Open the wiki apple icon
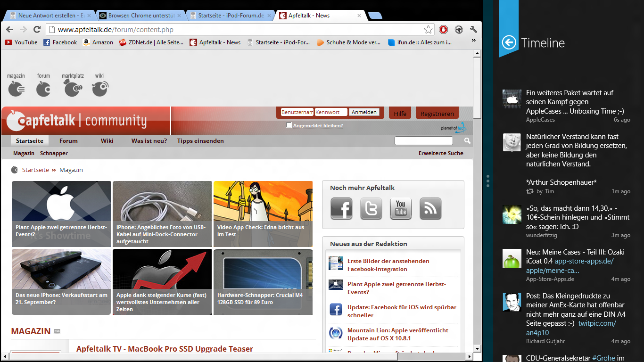Viewport: 644px width, 362px height. (99, 88)
